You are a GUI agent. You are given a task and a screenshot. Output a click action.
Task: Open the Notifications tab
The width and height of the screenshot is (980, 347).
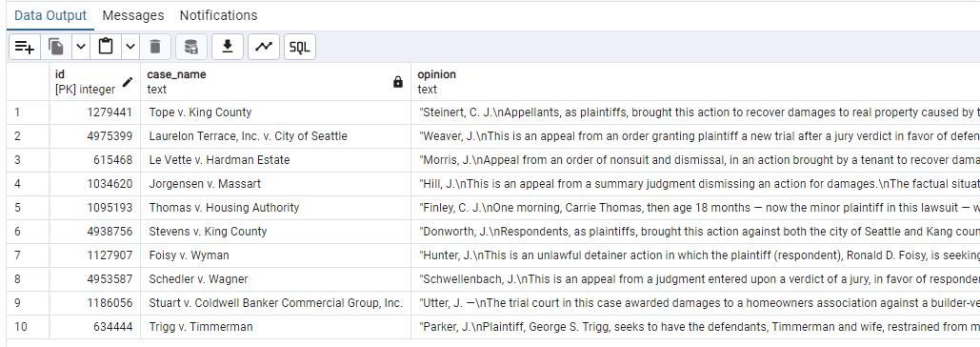pos(219,15)
